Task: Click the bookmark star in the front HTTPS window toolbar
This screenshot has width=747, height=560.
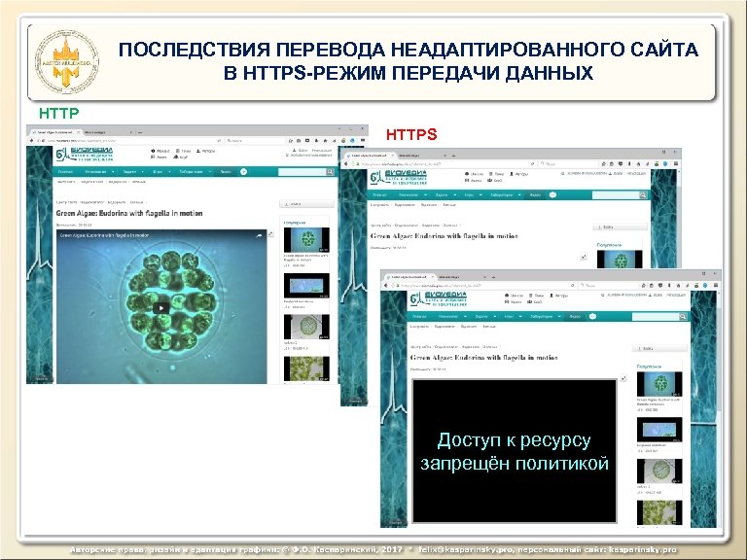Action: 644,285
